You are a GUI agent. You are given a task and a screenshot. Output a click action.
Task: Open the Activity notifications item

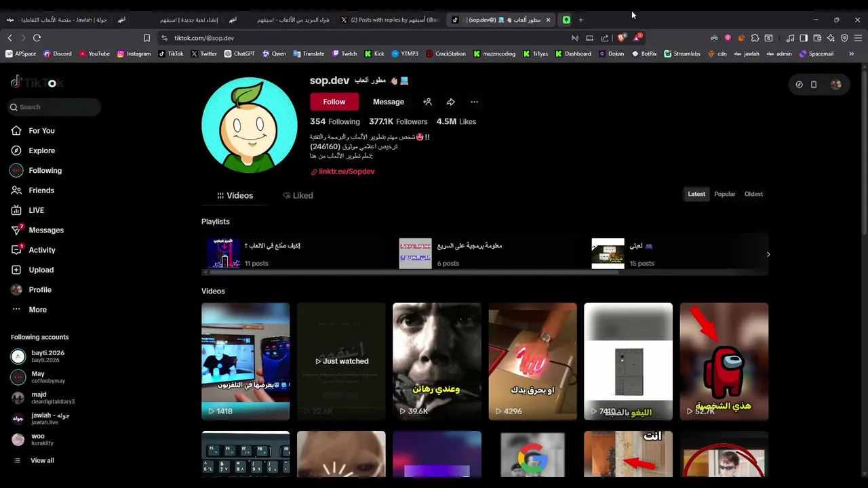(x=33, y=249)
